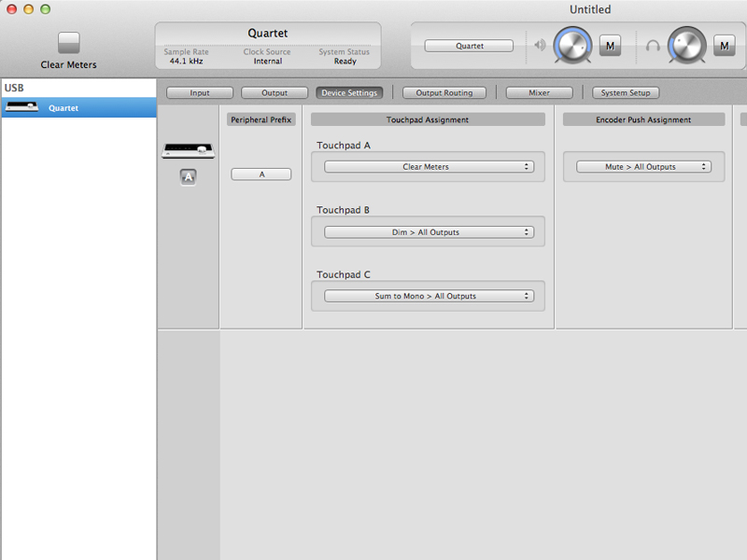Open the System Setup tab
747x560 pixels.
tap(626, 92)
